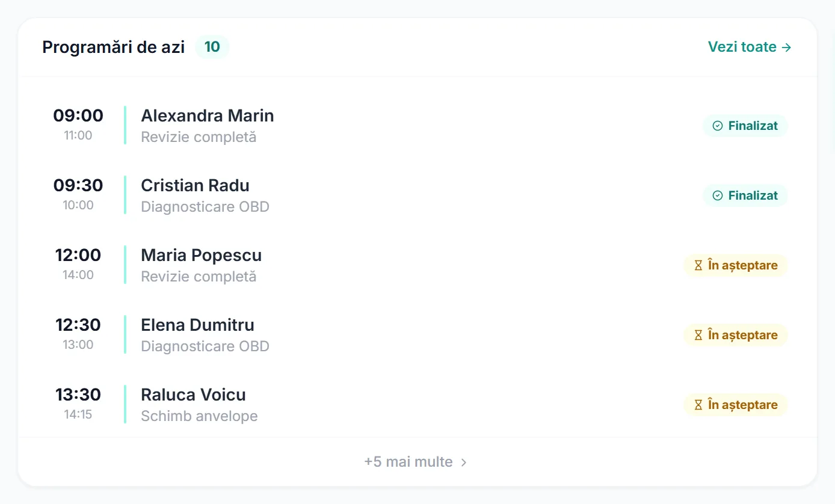Click hourglass icon in Maria Popescu's status badge

coord(698,265)
